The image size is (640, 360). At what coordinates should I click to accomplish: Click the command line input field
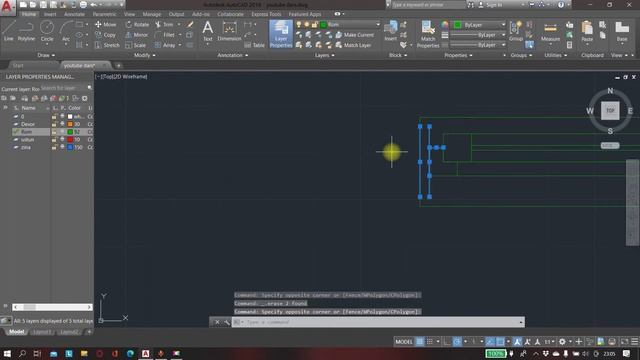click(x=378, y=322)
